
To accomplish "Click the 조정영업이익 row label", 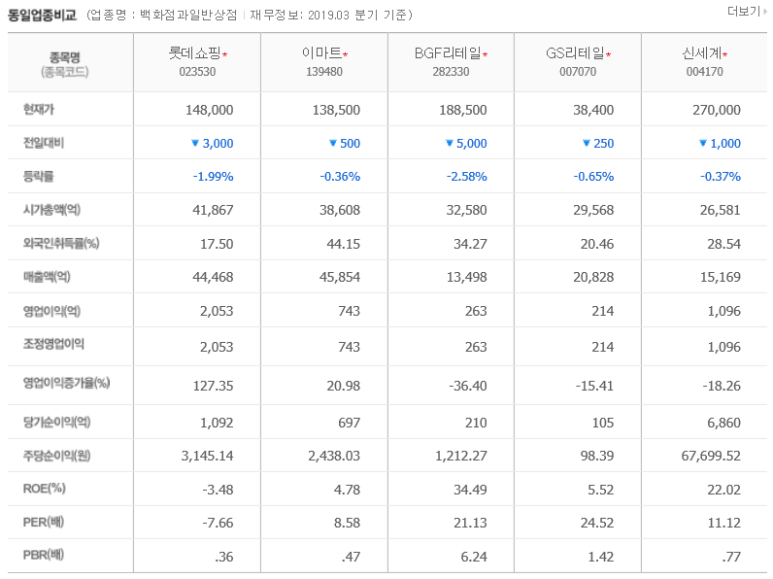I will [53, 344].
